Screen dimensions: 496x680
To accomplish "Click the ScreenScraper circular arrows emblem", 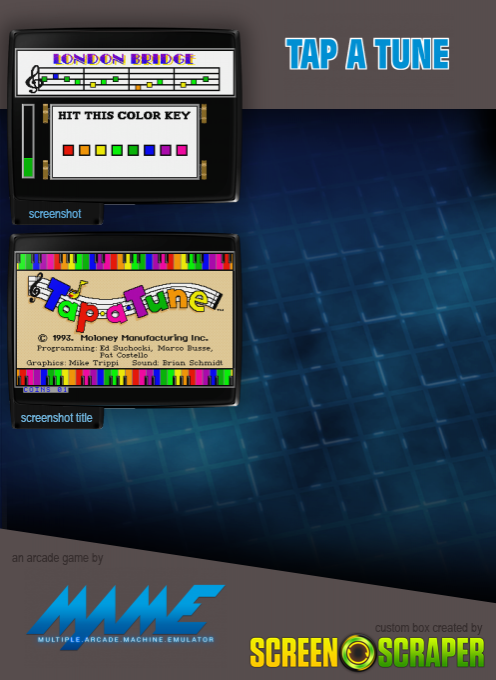I will click(x=358, y=652).
